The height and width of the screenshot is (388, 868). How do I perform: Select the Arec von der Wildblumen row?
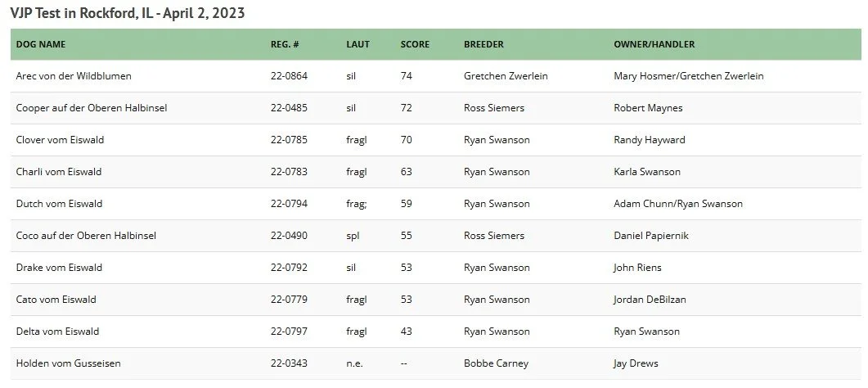pos(436,76)
